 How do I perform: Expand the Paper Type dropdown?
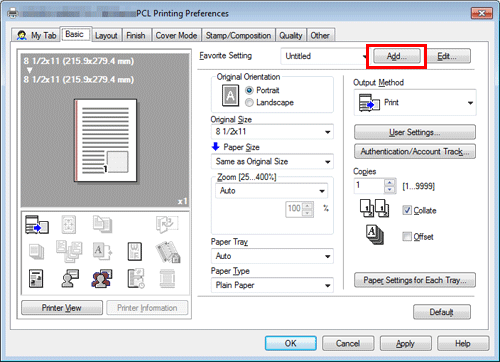pos(272,285)
